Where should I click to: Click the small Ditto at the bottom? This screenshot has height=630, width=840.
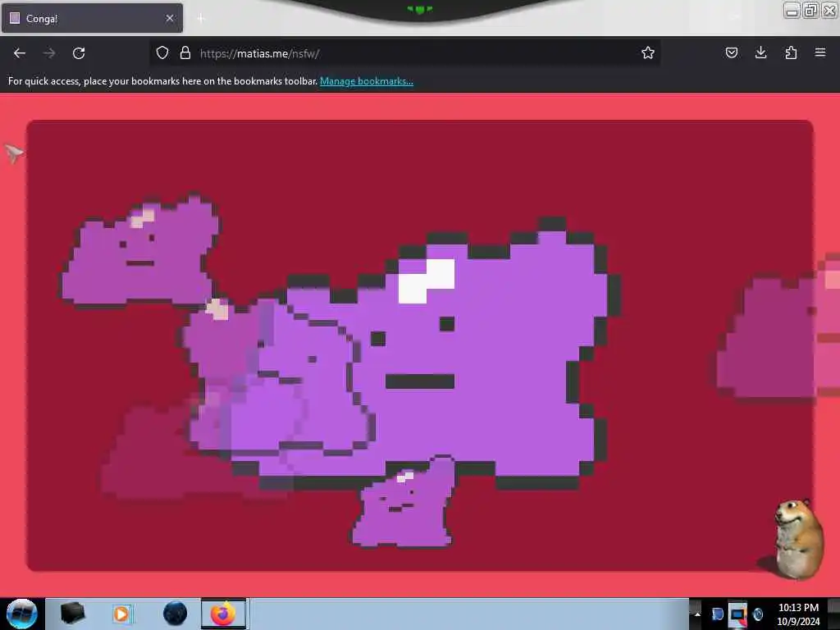tap(403, 503)
